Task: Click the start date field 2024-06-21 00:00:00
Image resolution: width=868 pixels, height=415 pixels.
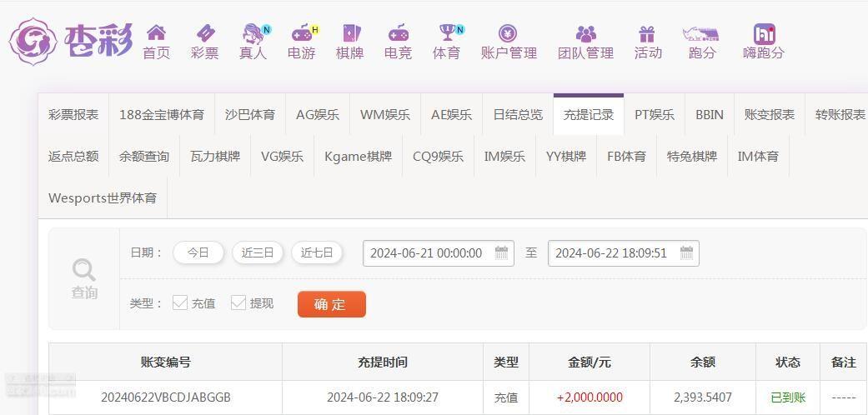Action: pyautogui.click(x=439, y=253)
